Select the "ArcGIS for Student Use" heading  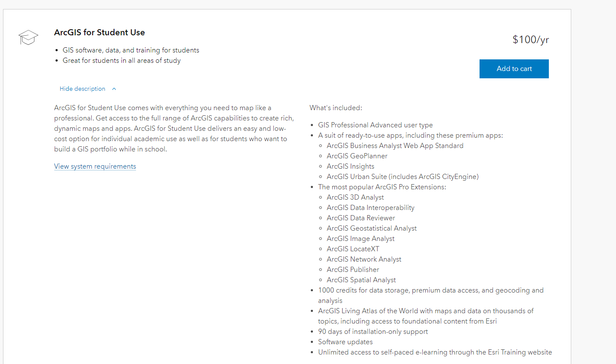click(99, 32)
